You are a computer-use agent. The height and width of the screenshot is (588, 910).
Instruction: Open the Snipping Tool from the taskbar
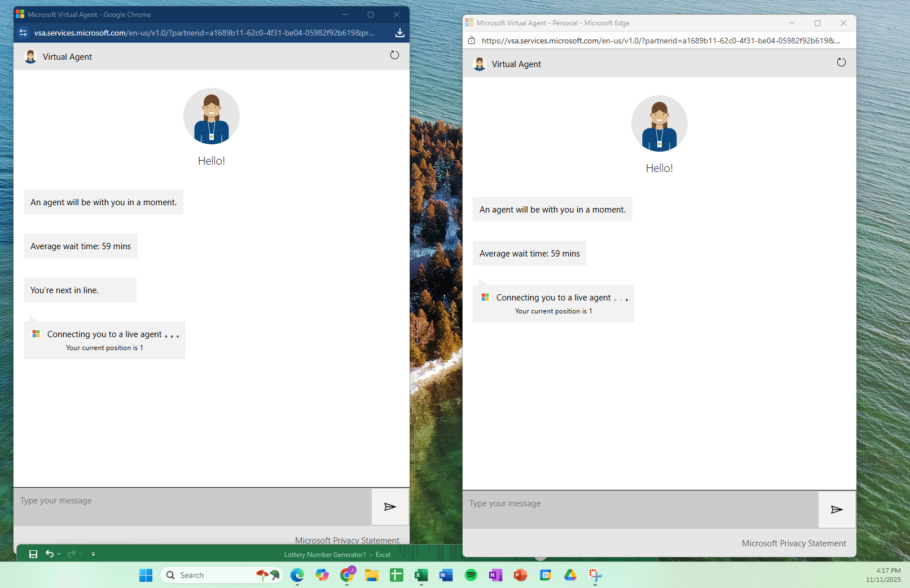pyautogui.click(x=595, y=575)
